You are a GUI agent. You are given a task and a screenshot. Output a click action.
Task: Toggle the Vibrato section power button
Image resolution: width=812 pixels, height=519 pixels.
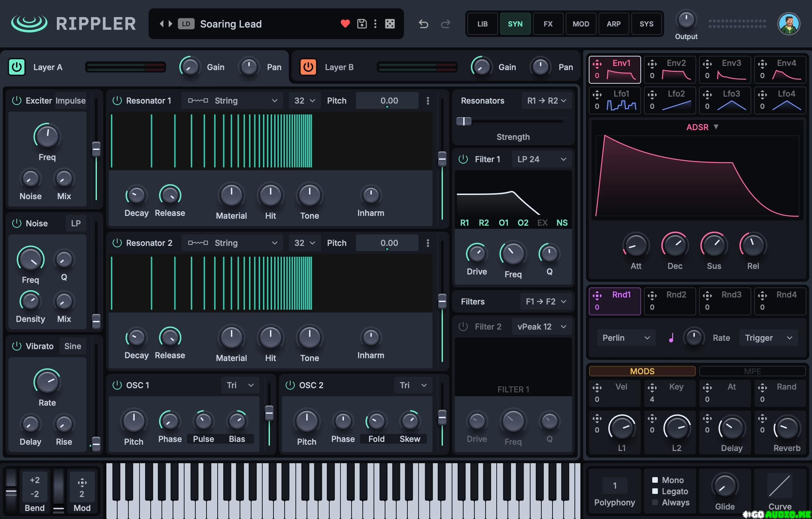(17, 346)
